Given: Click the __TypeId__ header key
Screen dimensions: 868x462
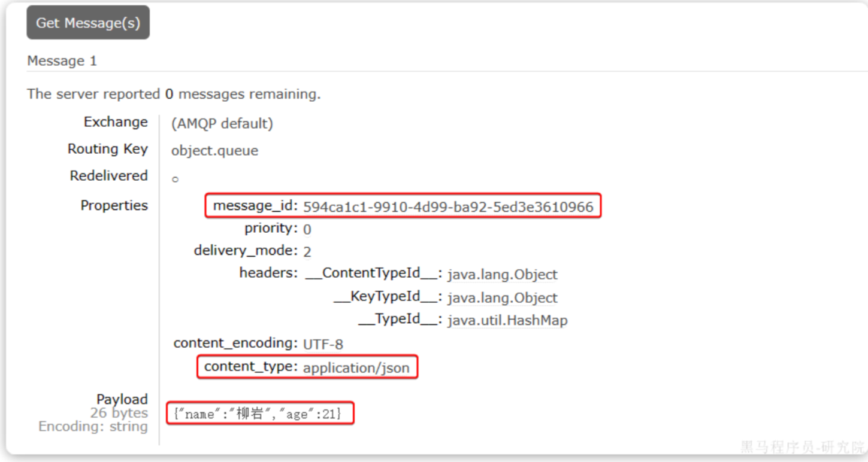Looking at the screenshot, I should pyautogui.click(x=400, y=320).
